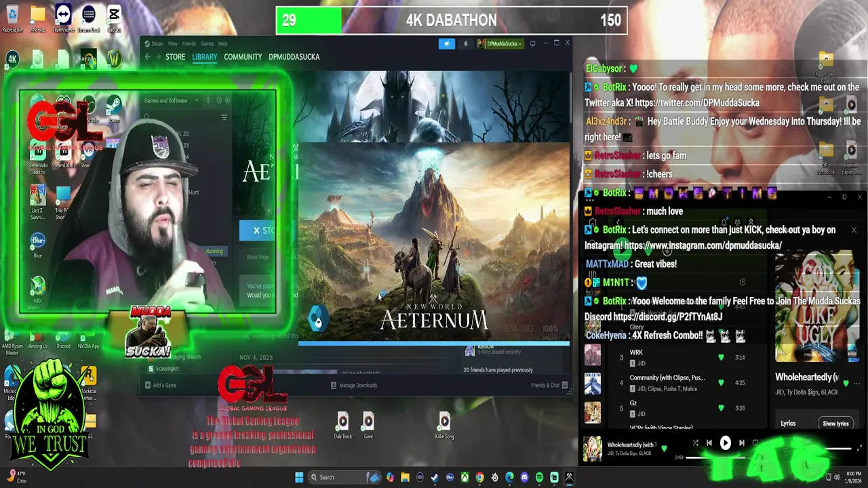The width and height of the screenshot is (868, 488).
Task: Open the NVIDIA App desktop icon
Action: 88,340
